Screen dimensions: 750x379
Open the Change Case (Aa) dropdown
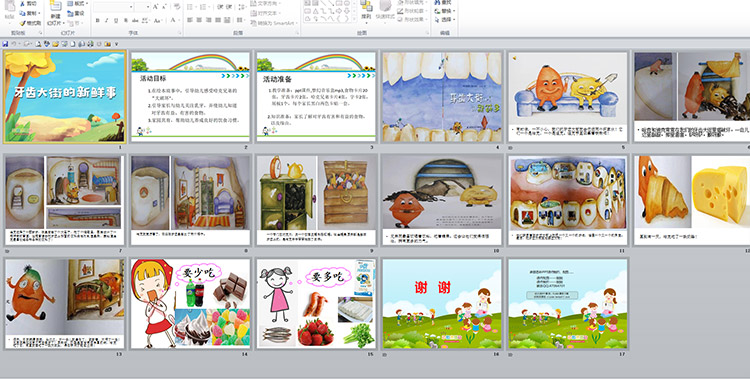(158, 20)
